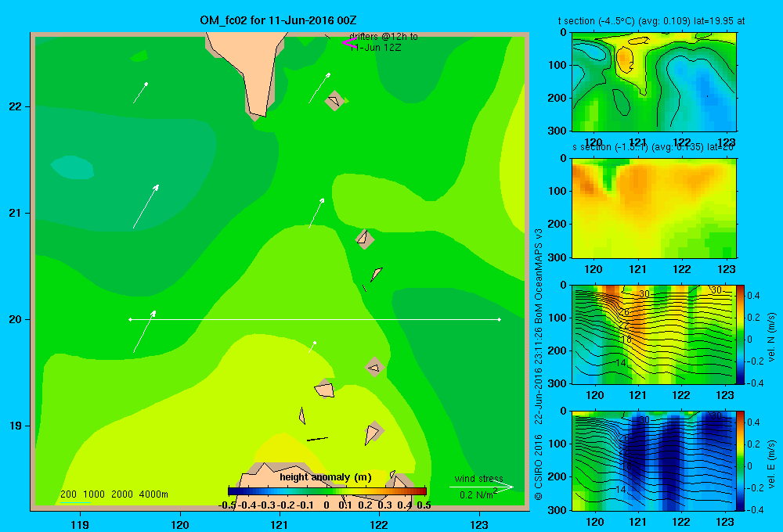Click the "200 1000 2000 4000m" depth legend
The height and width of the screenshot is (532, 783).
point(114,494)
